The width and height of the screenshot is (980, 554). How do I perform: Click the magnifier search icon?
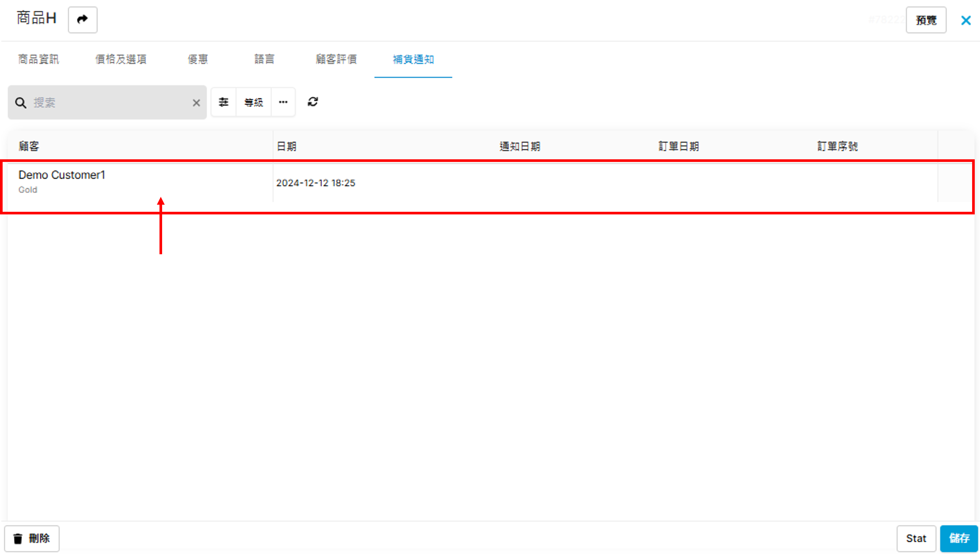tap(20, 103)
